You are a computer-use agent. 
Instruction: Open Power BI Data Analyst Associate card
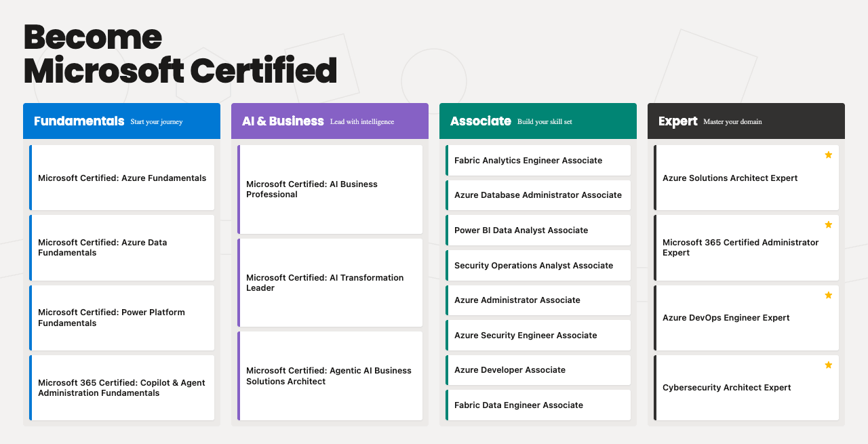point(538,230)
